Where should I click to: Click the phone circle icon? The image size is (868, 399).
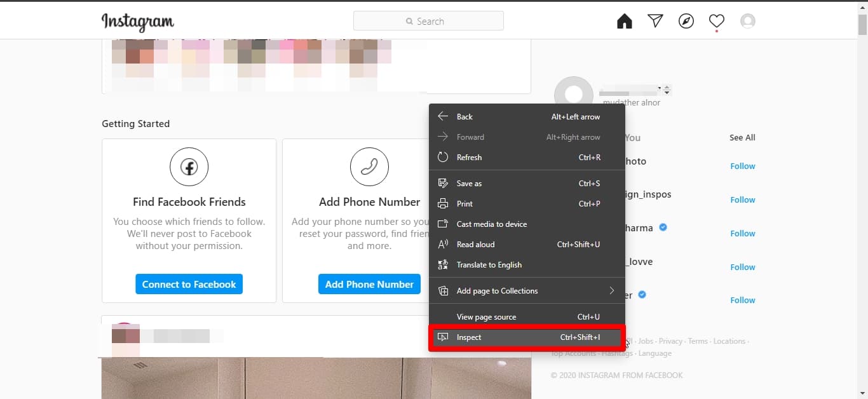click(369, 167)
